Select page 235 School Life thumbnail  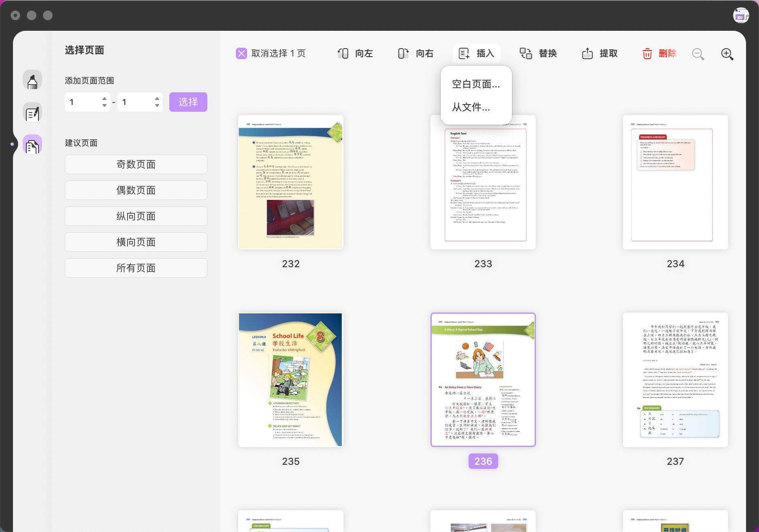tap(291, 380)
